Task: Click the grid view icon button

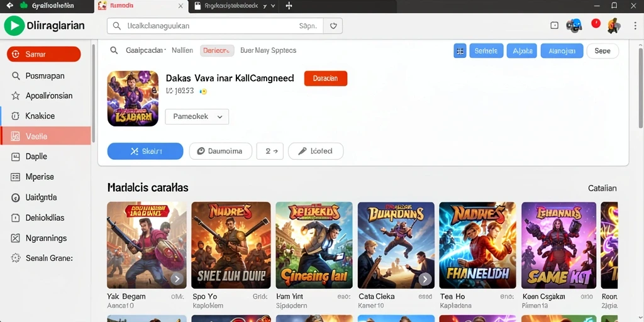Action: [x=460, y=51]
